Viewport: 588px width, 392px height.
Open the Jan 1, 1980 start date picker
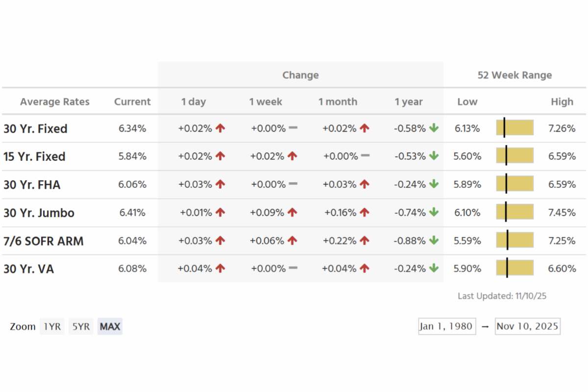(446, 326)
